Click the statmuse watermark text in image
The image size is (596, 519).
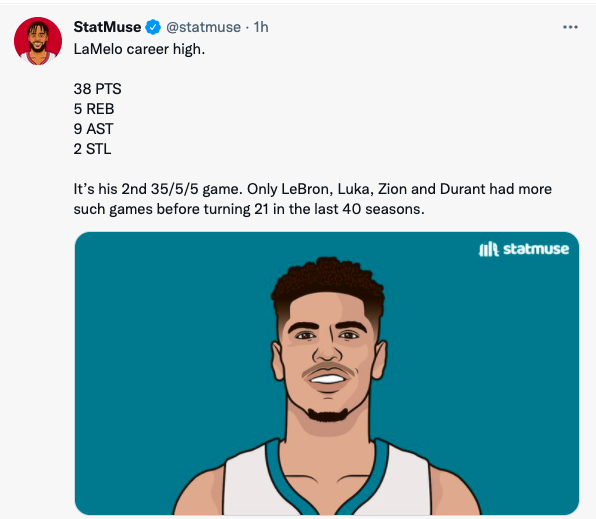click(536, 249)
